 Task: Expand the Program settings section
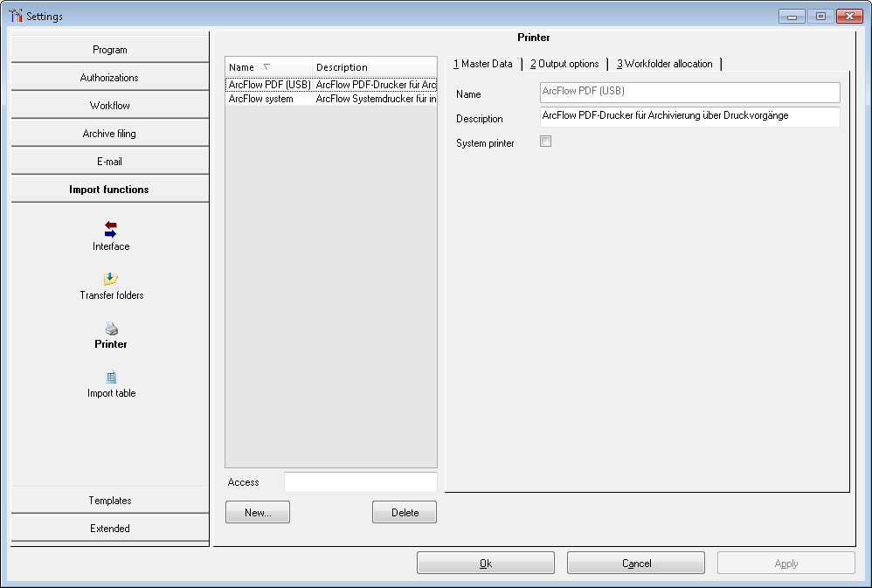point(110,50)
